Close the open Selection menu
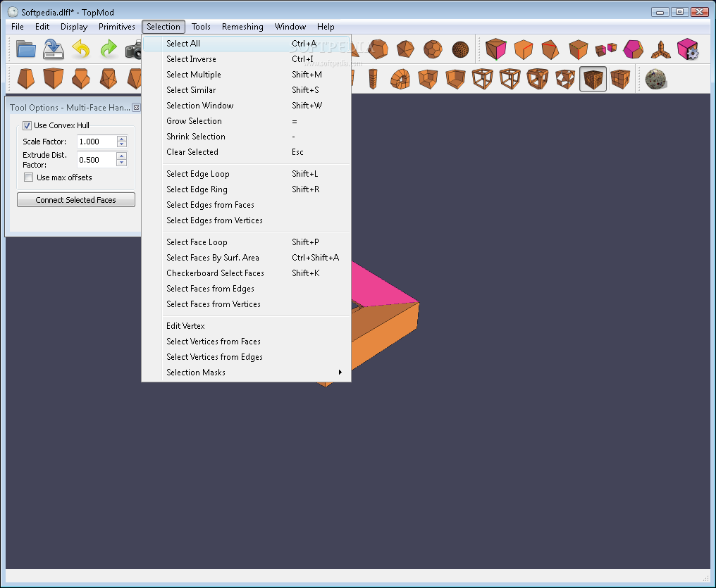Image resolution: width=716 pixels, height=588 pixels. [163, 27]
